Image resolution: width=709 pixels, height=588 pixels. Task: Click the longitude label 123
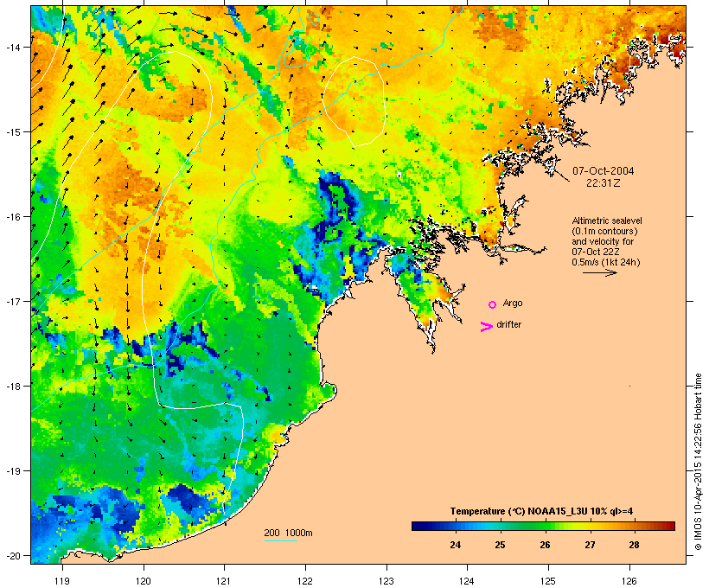point(386,581)
